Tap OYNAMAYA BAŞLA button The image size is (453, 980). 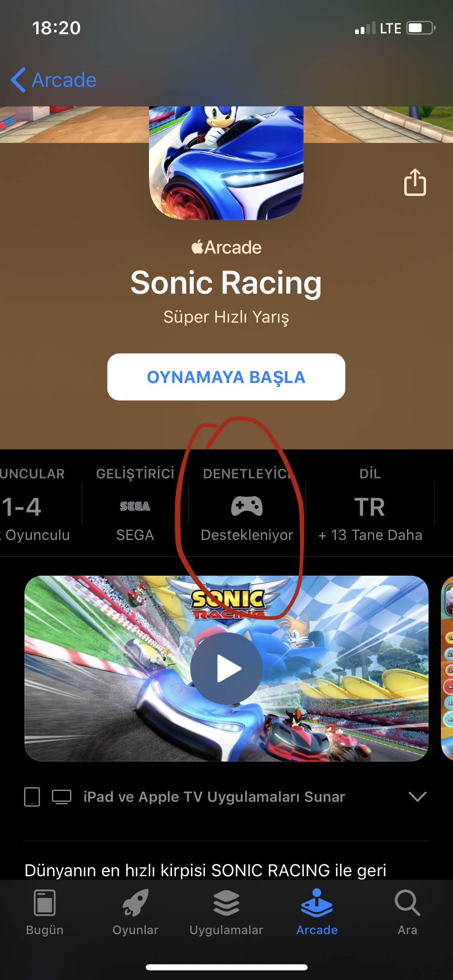[x=226, y=377]
